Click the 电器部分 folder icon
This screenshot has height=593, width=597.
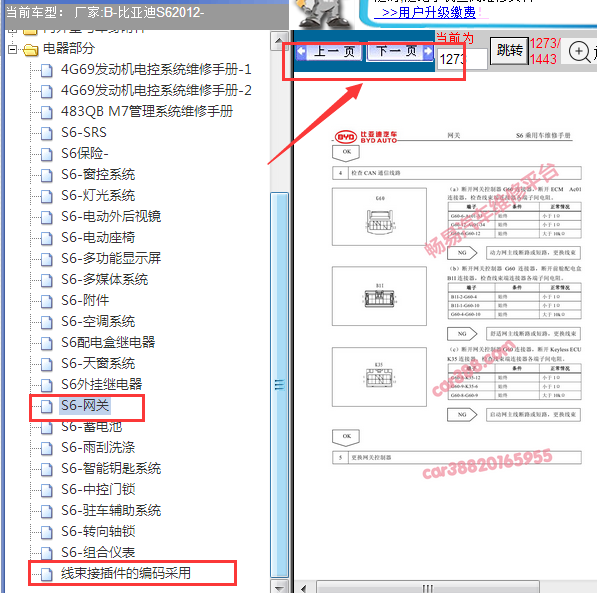coord(30,50)
